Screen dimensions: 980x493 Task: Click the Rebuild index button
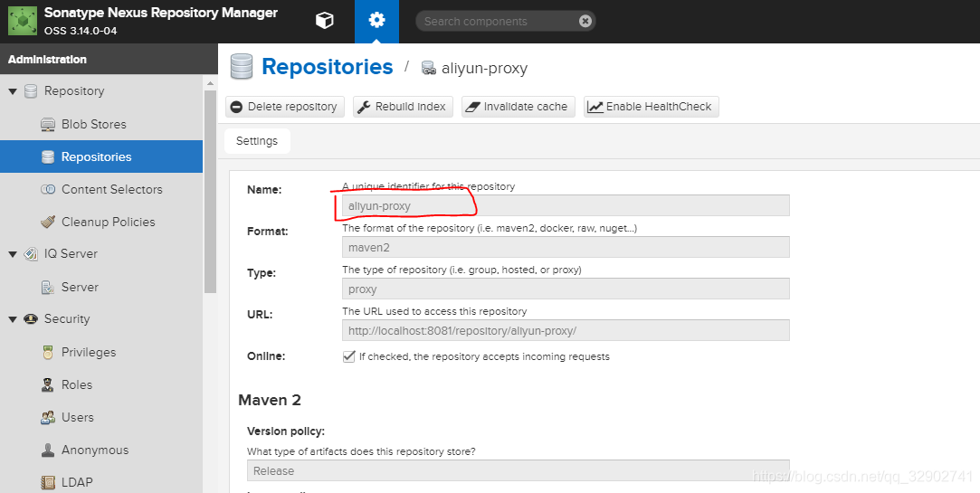403,107
